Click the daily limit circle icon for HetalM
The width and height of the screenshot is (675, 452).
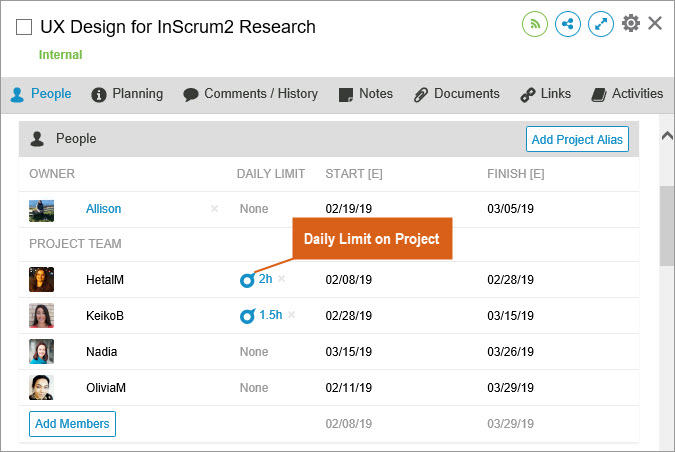pyautogui.click(x=247, y=280)
